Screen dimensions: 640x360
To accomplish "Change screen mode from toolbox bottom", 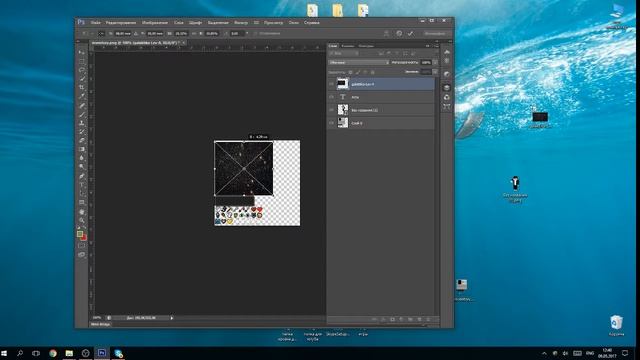I will 82,255.
